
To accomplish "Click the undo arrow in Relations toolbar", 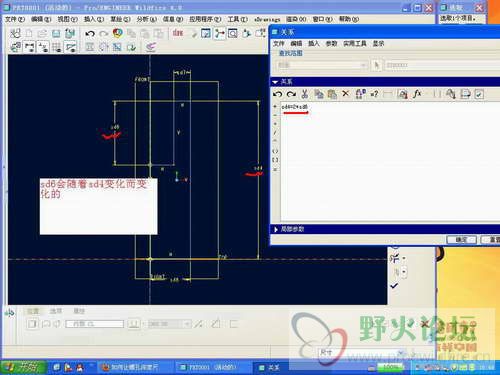I will [277, 94].
